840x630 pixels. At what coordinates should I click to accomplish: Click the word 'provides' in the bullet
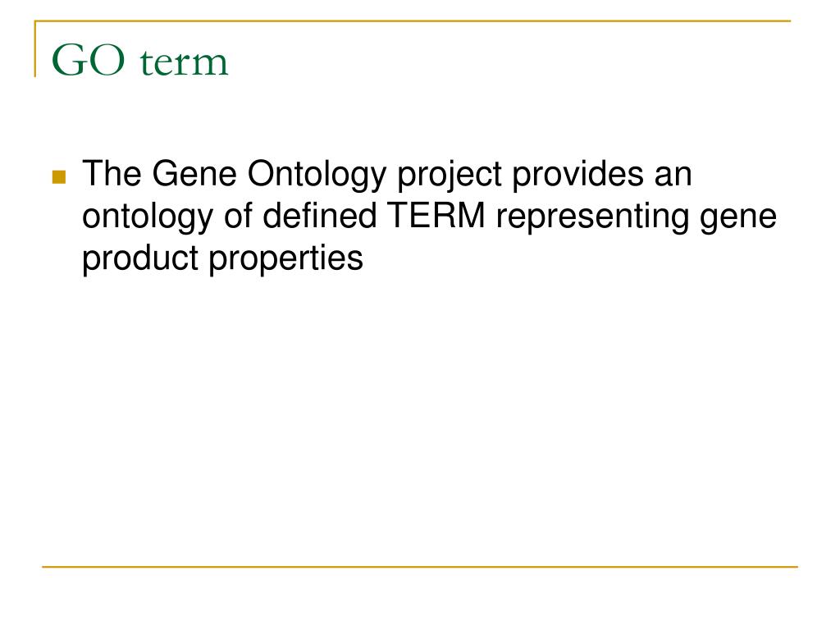578,176
